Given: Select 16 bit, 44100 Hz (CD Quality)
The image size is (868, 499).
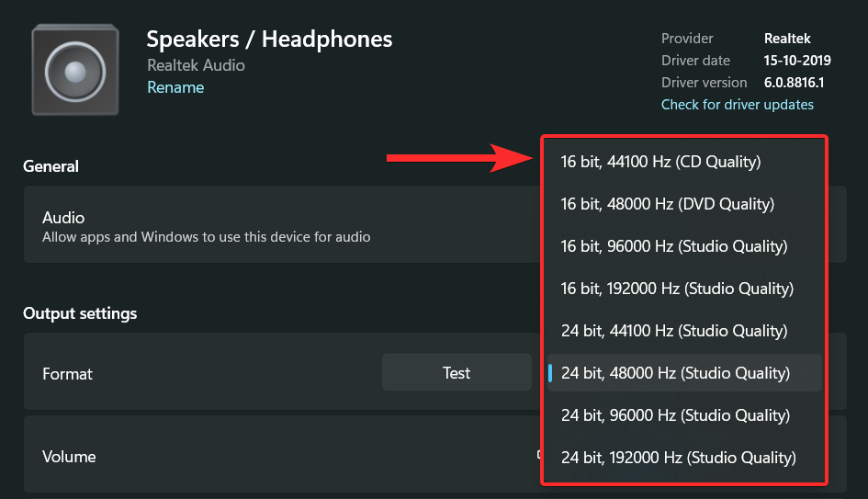Looking at the screenshot, I should tap(660, 162).
